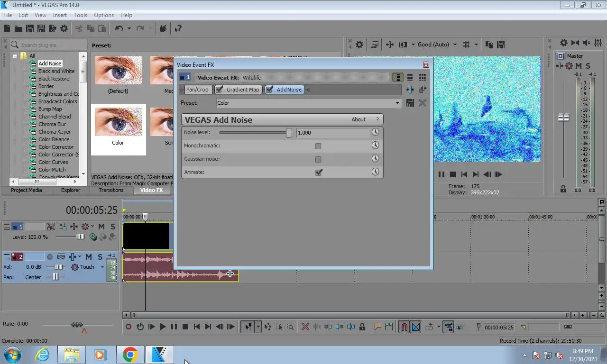Open edit tool selector dropdown arrow
Image resolution: width=607 pixels, height=364 pixels.
[258, 327]
